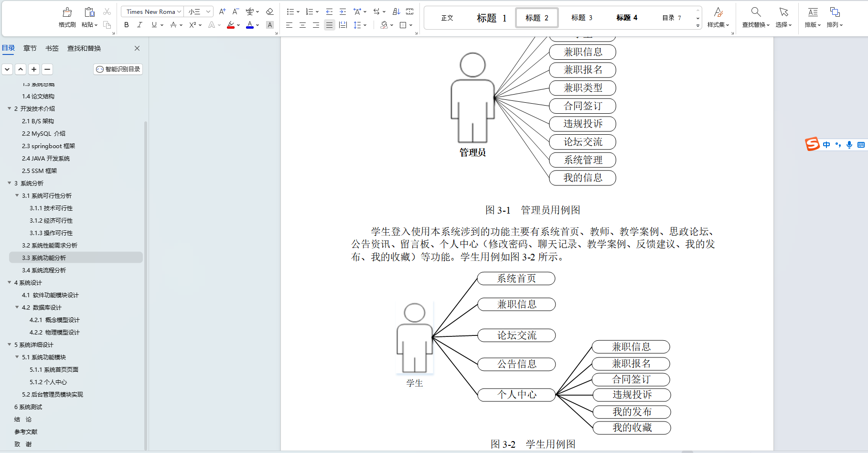Center align the text

[x=302, y=25]
